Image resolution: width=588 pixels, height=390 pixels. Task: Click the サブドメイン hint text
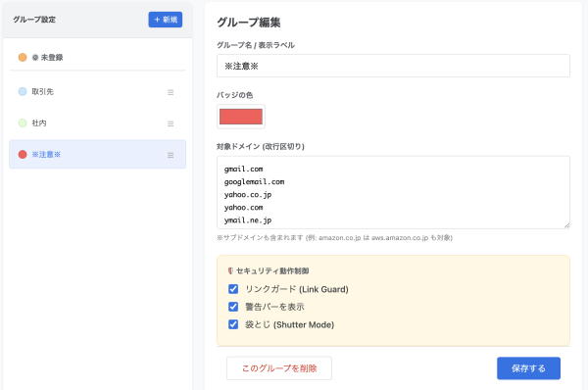(x=334, y=238)
